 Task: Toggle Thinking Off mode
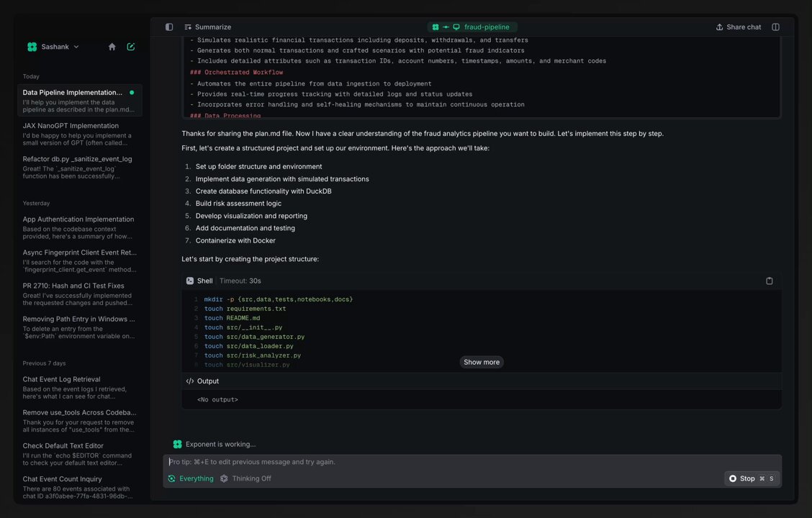pos(245,478)
